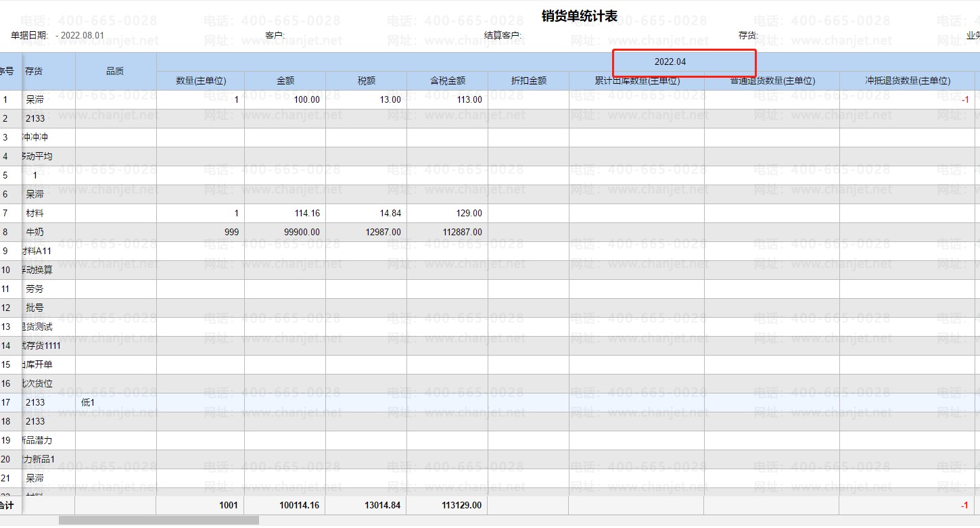Screen dimensions: 980x528
Task: Click the 113.00 tax-inclusive amount cell
Action: click(447, 99)
